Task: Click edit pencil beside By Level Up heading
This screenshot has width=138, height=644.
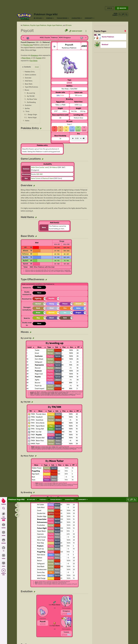Action: 33,338
